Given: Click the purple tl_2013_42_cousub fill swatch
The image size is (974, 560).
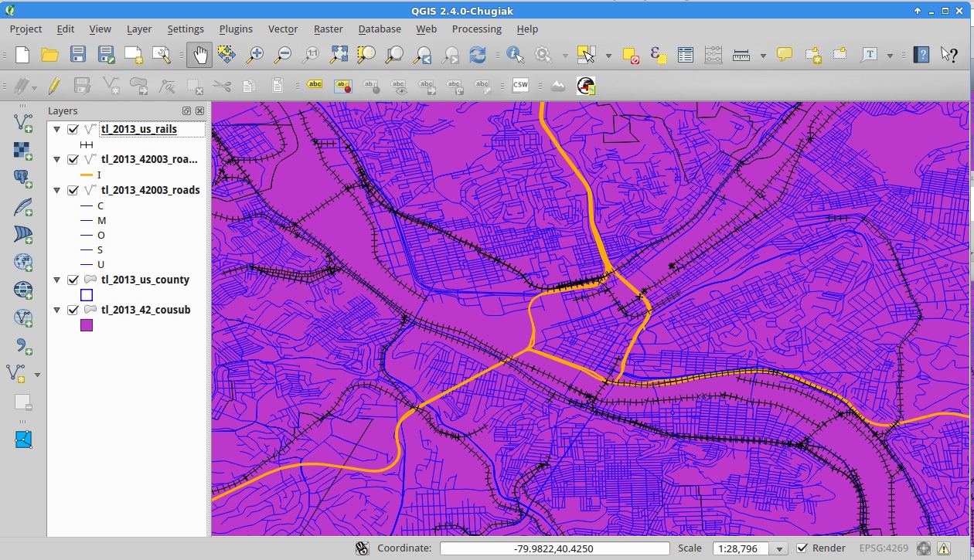Looking at the screenshot, I should [x=87, y=325].
